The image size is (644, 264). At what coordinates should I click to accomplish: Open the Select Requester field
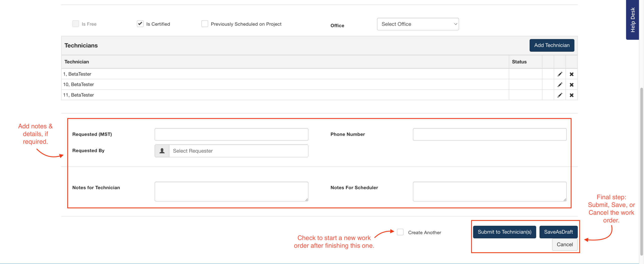(238, 151)
